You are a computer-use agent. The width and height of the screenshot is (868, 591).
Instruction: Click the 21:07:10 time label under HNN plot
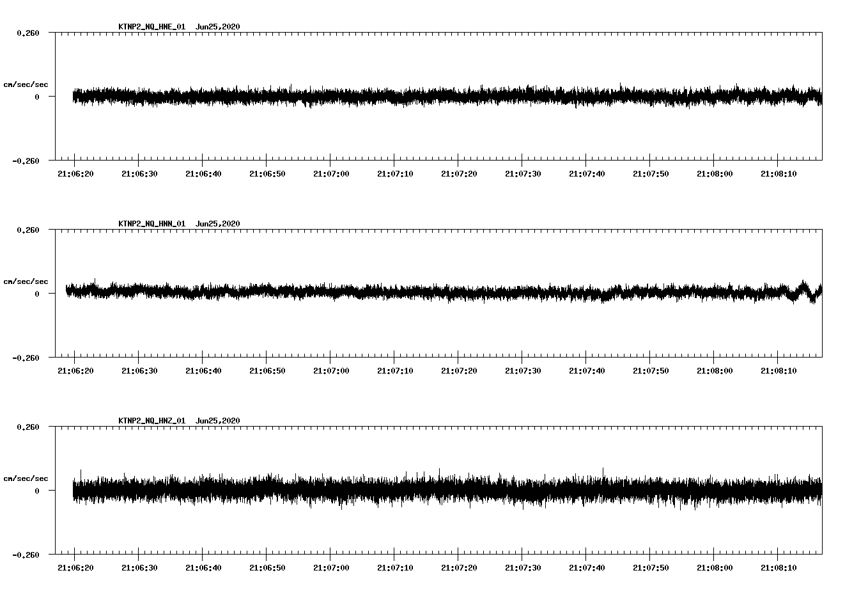click(395, 371)
